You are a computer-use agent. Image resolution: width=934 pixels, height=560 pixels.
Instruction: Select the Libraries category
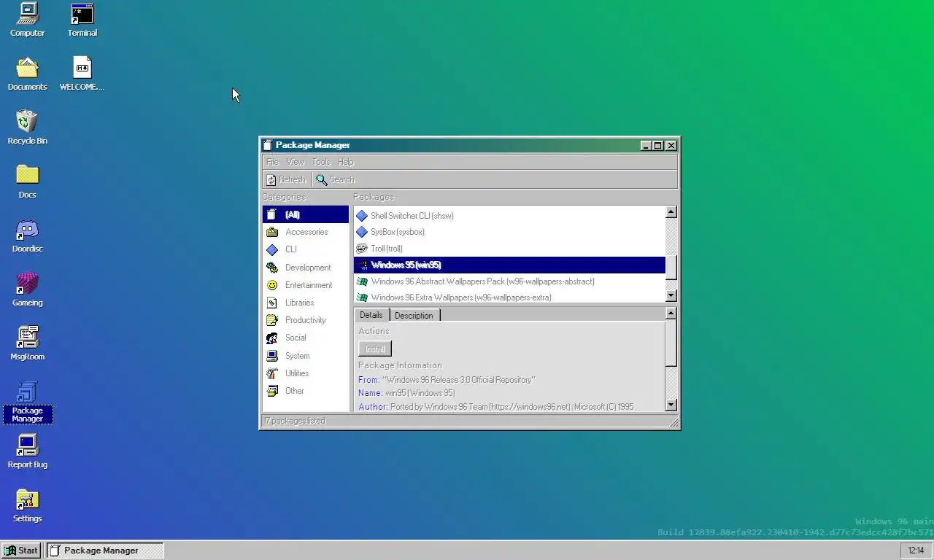[x=306, y=303]
